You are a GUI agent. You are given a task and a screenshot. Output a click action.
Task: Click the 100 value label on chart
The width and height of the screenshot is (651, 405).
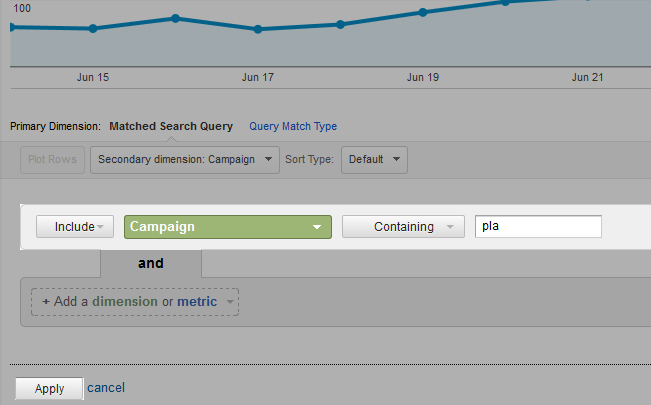point(22,8)
